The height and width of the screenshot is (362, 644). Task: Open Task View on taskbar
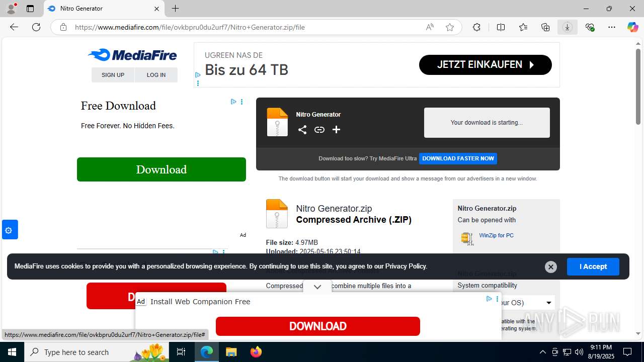[181, 352]
